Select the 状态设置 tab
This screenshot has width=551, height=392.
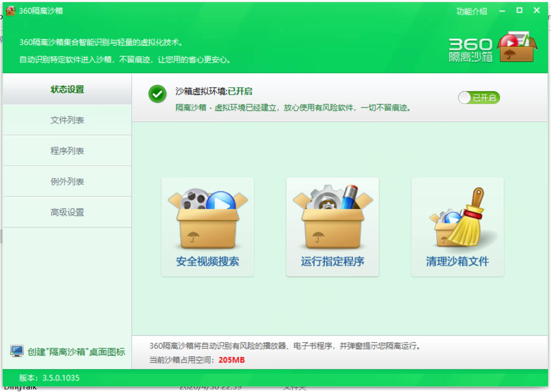[67, 89]
